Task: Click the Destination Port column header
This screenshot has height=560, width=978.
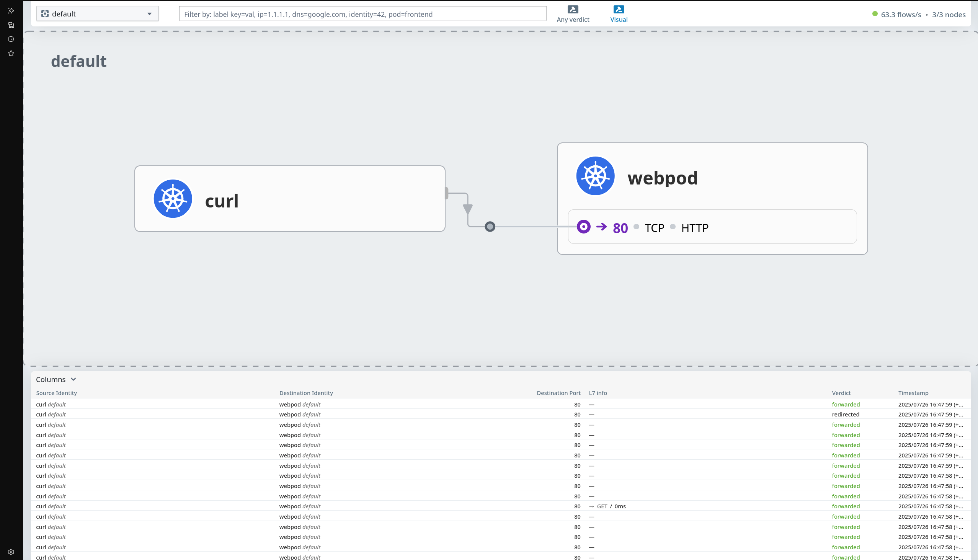Action: pos(558,393)
